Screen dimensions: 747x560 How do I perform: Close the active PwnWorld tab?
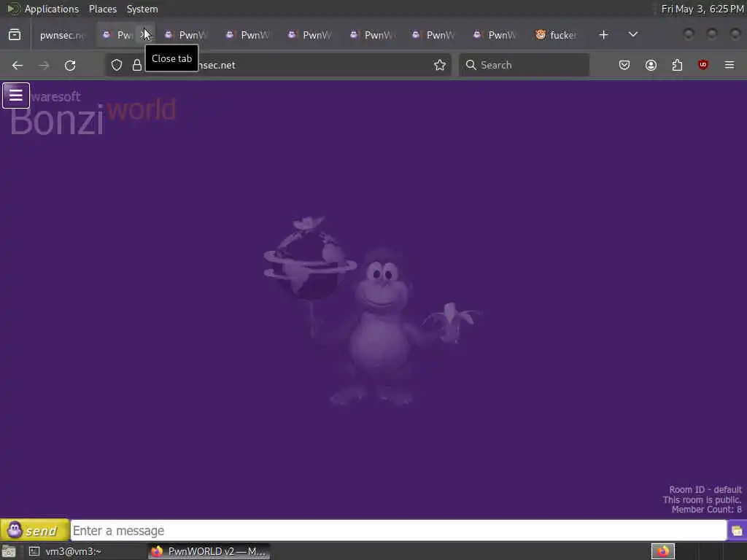point(145,35)
